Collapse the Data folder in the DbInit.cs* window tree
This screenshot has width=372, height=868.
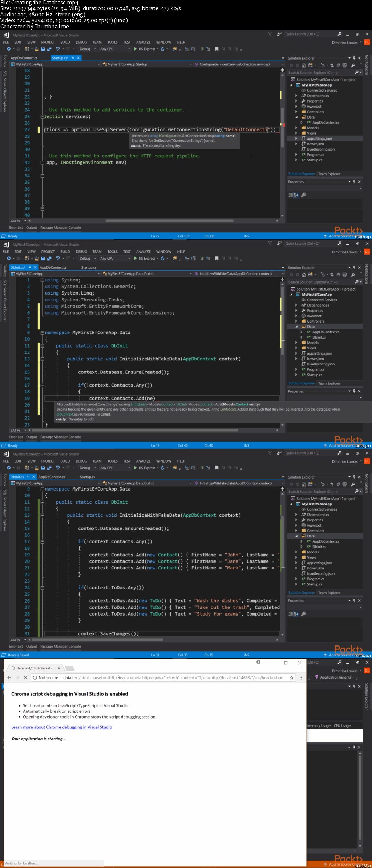pyautogui.click(x=296, y=327)
